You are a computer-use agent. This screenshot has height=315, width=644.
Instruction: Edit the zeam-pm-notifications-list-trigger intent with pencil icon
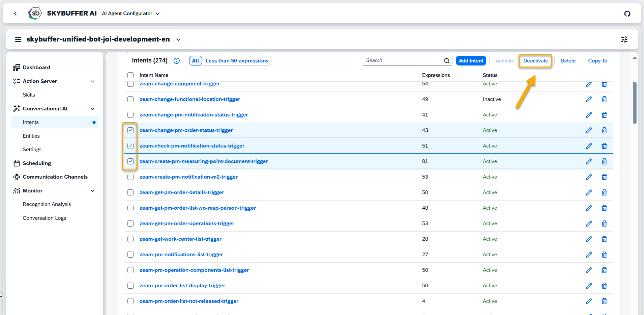pyautogui.click(x=589, y=255)
